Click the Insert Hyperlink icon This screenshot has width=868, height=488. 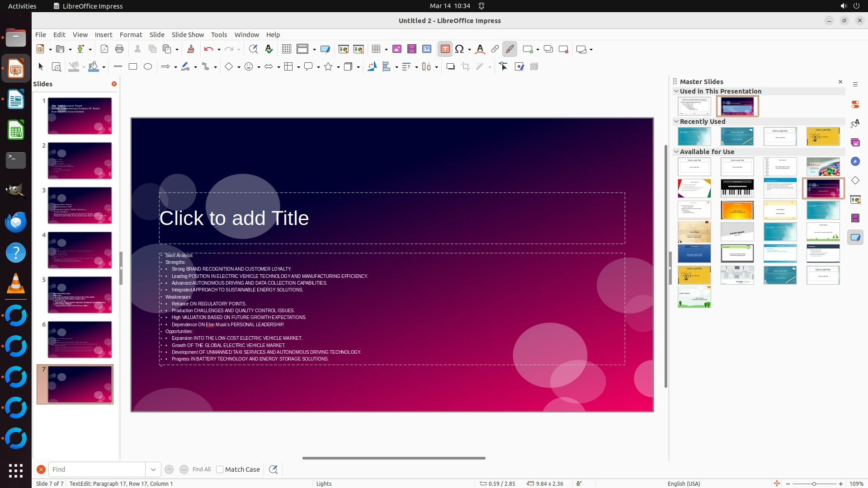495,49
